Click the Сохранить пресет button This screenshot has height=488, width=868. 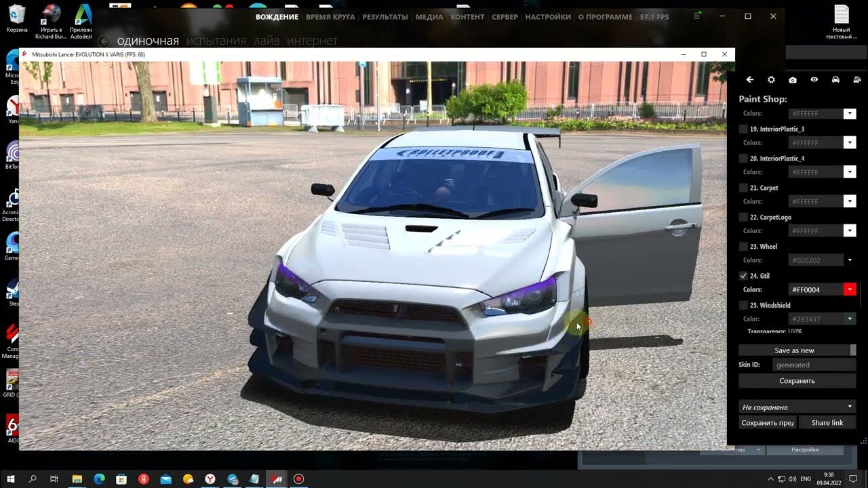pyautogui.click(x=767, y=422)
